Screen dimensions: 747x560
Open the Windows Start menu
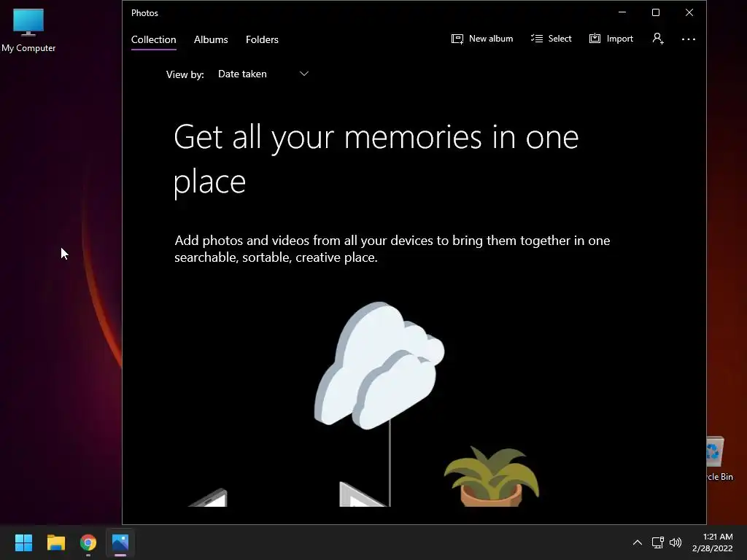click(23, 542)
